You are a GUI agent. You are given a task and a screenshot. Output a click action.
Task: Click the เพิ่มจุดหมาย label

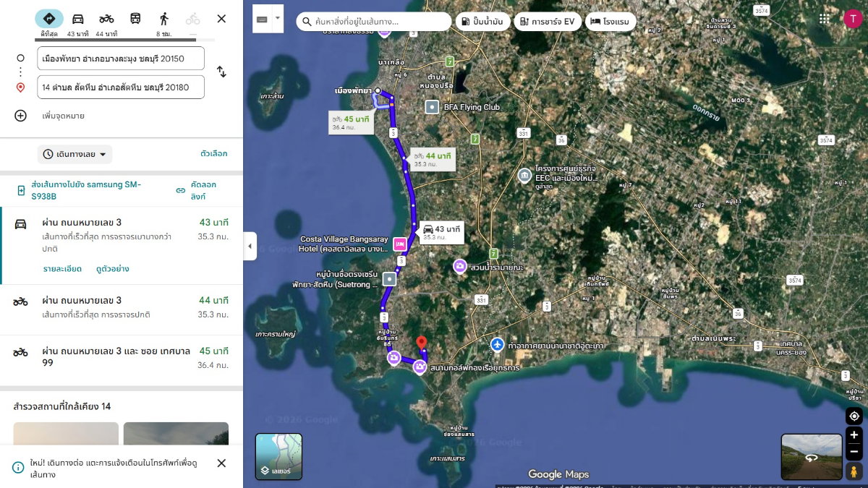(x=64, y=116)
